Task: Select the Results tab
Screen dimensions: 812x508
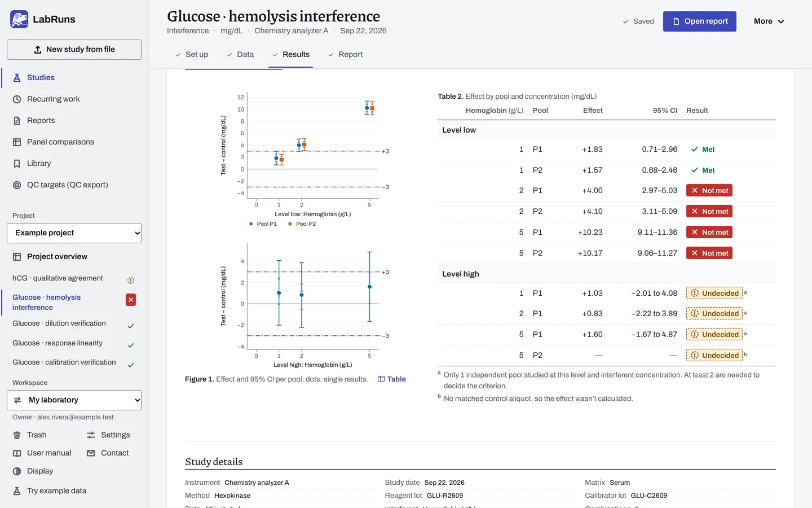Action: 291,55
